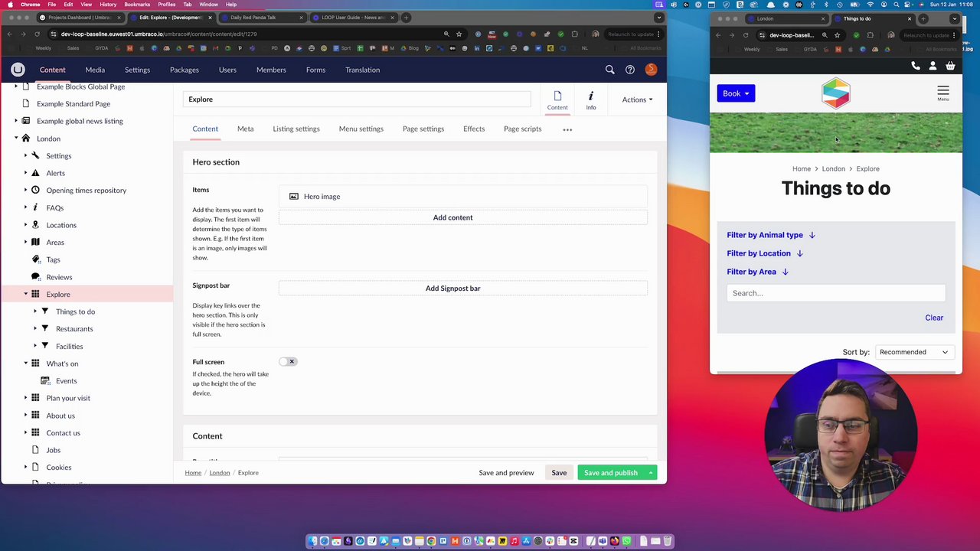This screenshot has width=980, height=551.
Task: Click the account person icon on the website
Action: tap(933, 67)
